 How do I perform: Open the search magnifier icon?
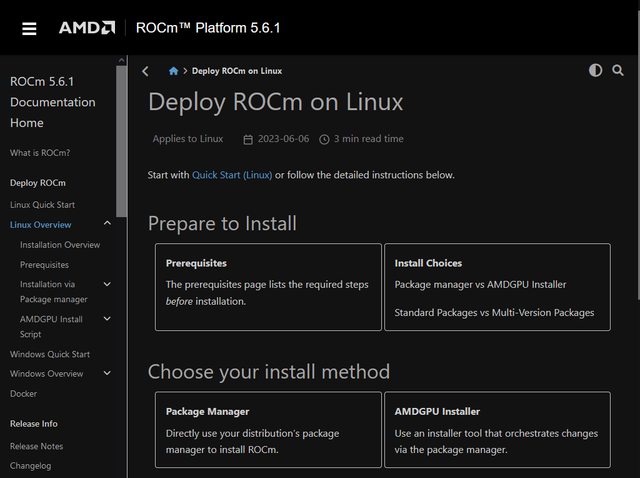(x=618, y=70)
